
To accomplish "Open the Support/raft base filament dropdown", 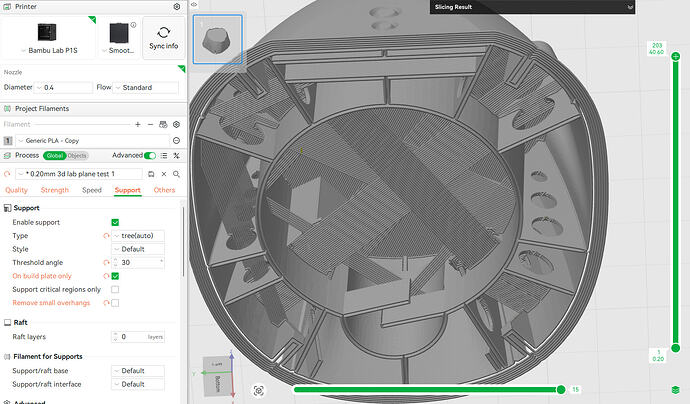I will tap(138, 371).
